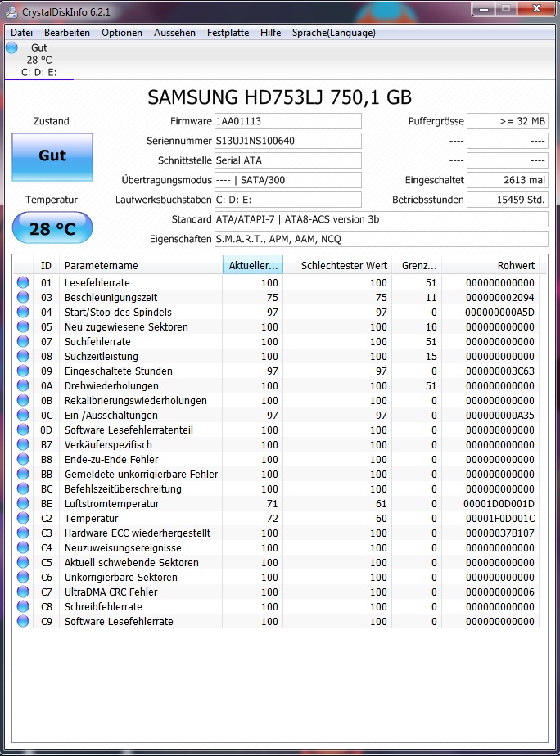Click status orb for Rekalibrierungswiederholungen row
Viewport: 560px width, 756px height.
point(23,400)
